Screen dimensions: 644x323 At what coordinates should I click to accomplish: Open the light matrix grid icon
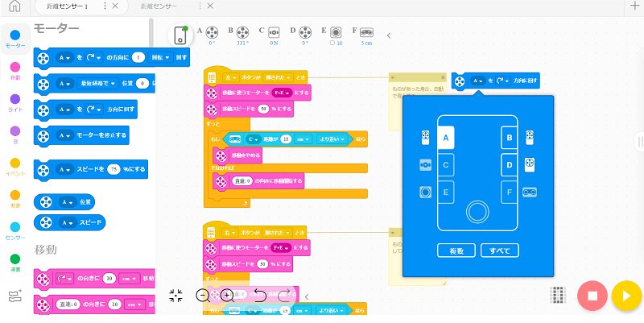coord(558,296)
